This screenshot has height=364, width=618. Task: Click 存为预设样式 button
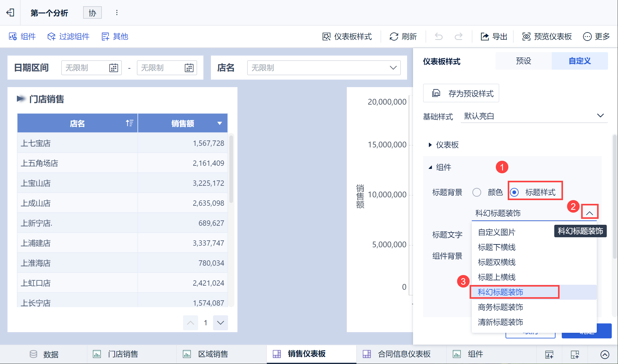(461, 93)
